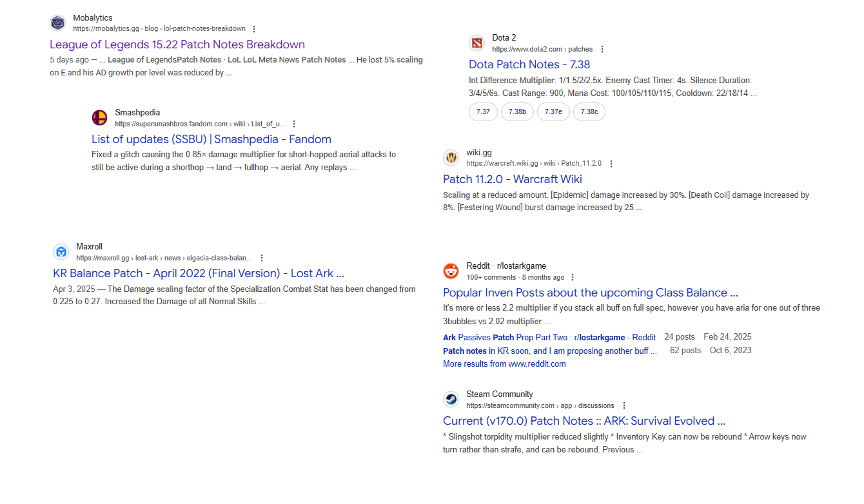Click the Reddit · r/lostarkgame source label

click(506, 266)
